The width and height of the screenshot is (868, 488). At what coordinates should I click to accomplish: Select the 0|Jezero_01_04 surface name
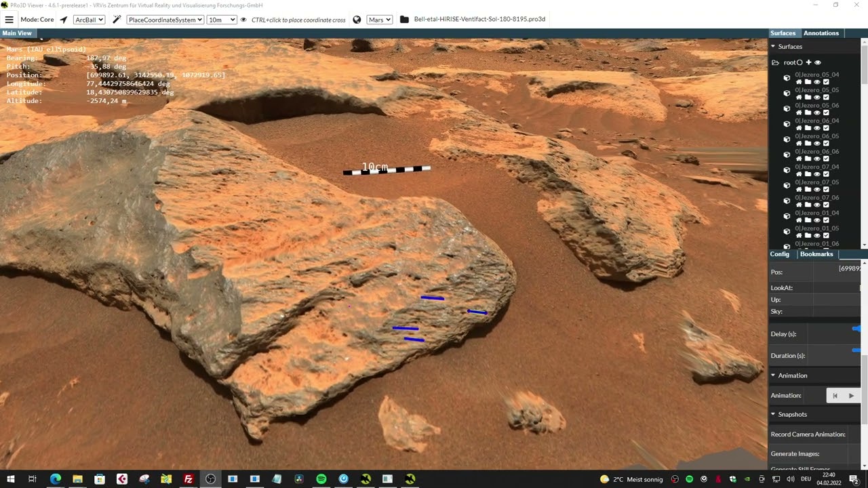[816, 213]
